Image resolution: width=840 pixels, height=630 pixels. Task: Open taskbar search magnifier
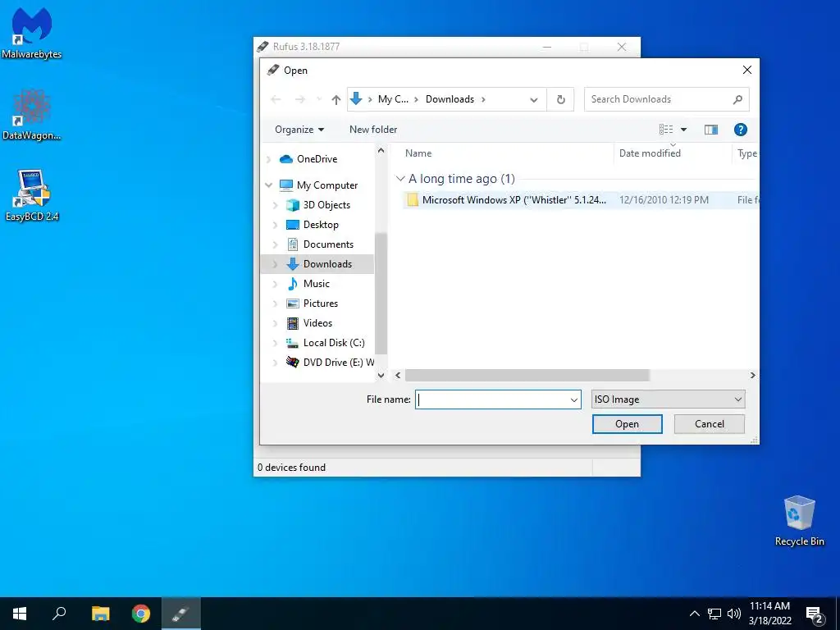click(59, 614)
